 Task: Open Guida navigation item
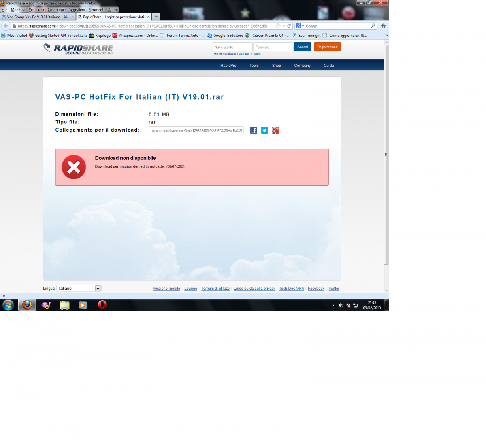pyautogui.click(x=329, y=66)
